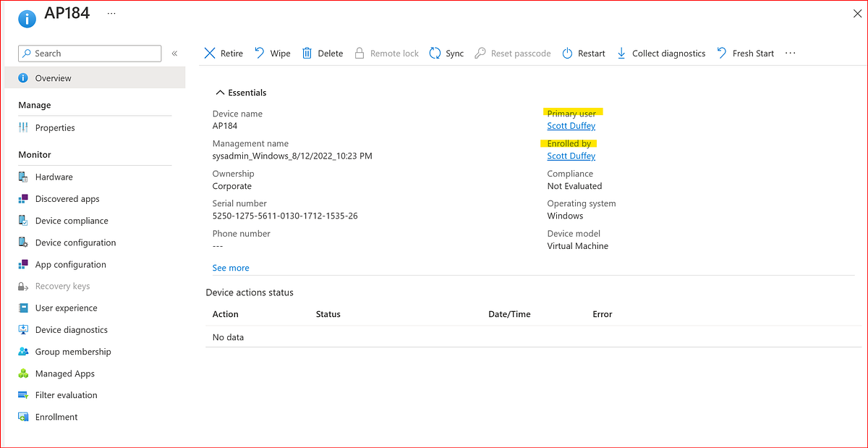Click the device info icon beside AP184
Screen dimensions: 868x448
(x=26, y=18)
